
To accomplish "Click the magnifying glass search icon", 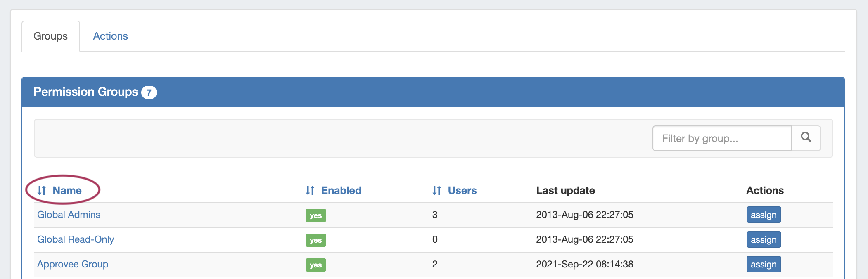I will [x=806, y=138].
